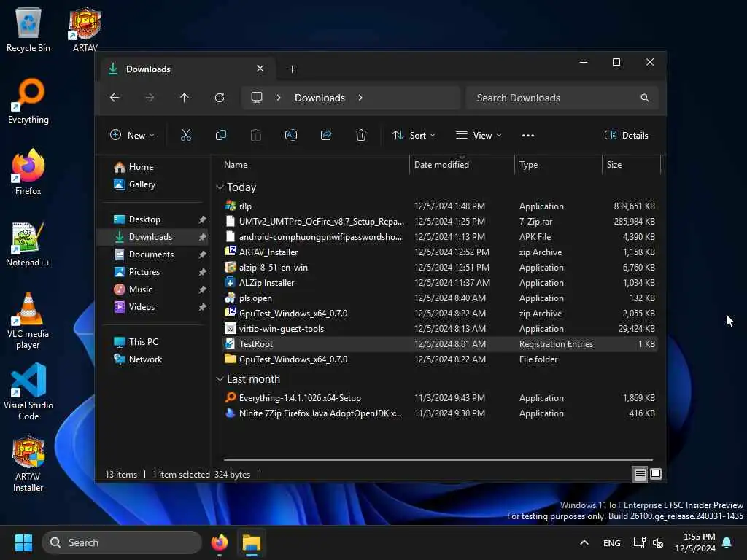Click the Rename icon in toolbar

pyautogui.click(x=291, y=135)
